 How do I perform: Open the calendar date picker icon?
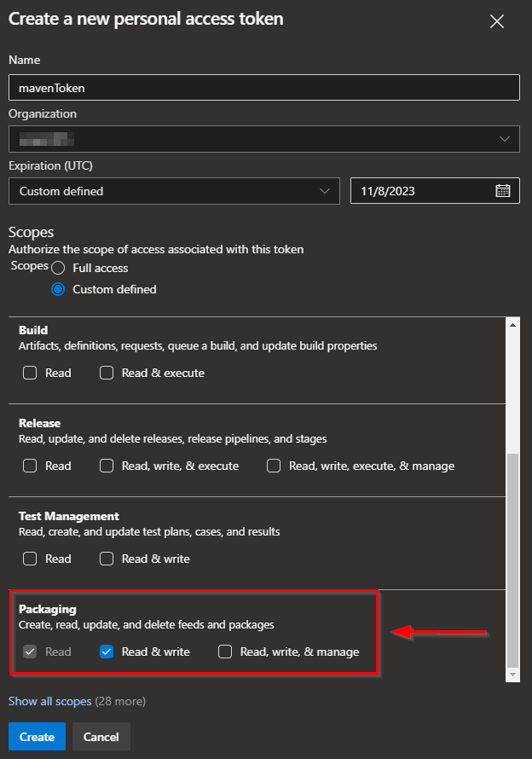504,190
